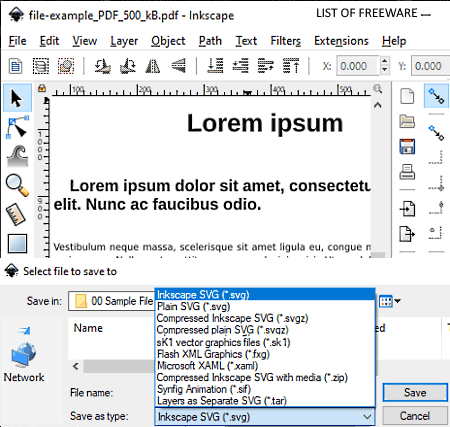Select the Selector arrow tool
450x427 pixels.
[x=17, y=98]
